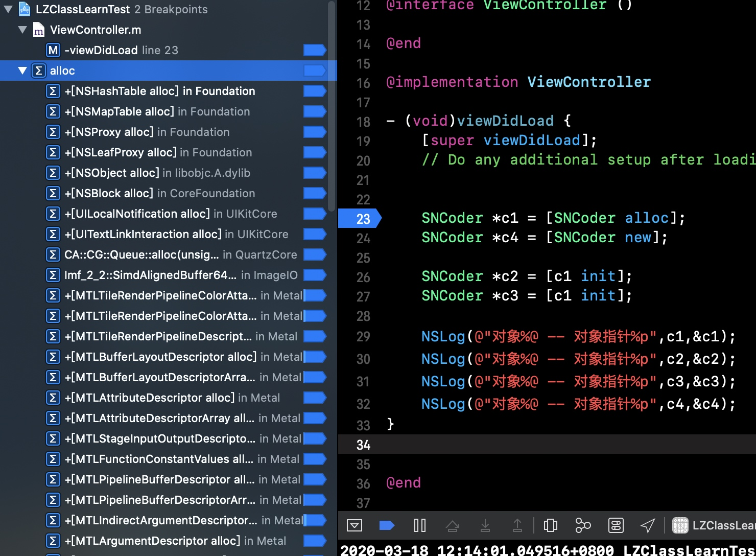Select MTLIndirectArgumentDescriptor breakpoint row
The height and width of the screenshot is (556, 756).
point(169,520)
